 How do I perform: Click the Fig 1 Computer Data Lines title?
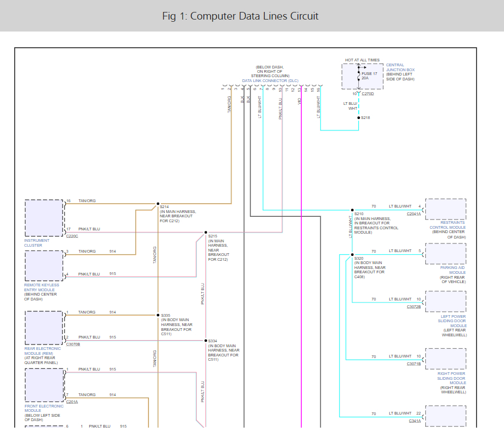[240, 16]
